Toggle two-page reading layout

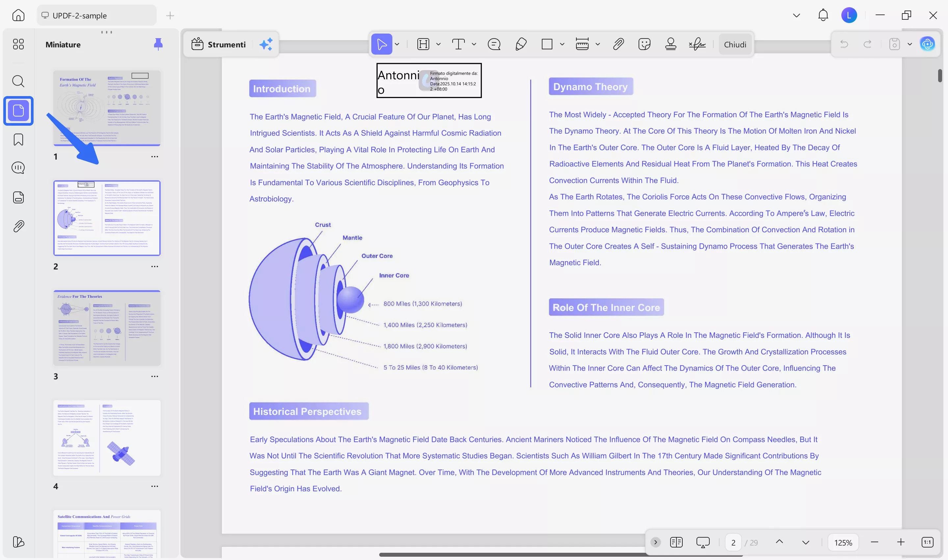click(x=676, y=542)
